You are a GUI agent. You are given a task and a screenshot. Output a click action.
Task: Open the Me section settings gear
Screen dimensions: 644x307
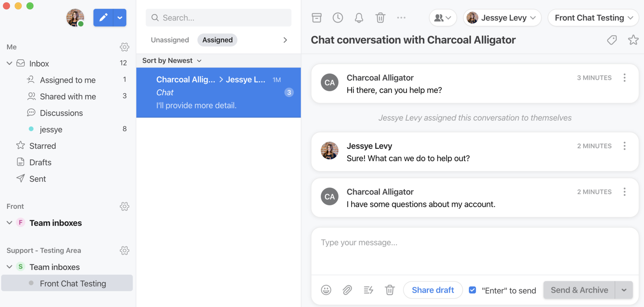pos(124,47)
